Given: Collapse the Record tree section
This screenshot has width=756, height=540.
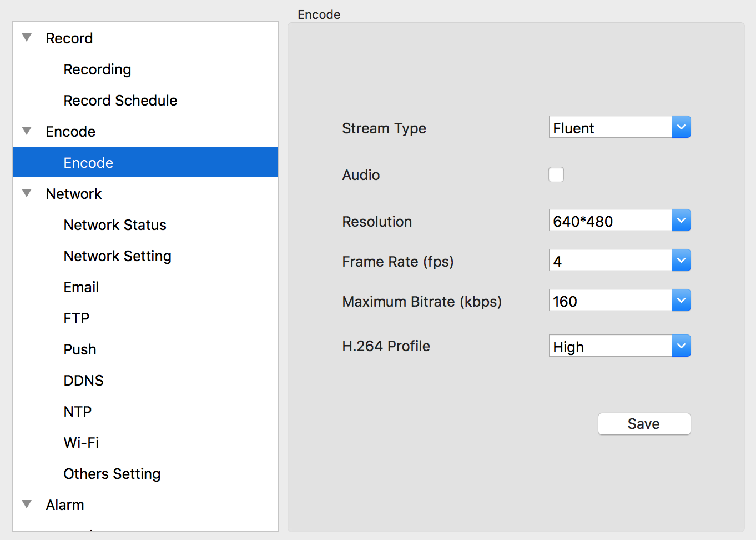Looking at the screenshot, I should pos(27,38).
